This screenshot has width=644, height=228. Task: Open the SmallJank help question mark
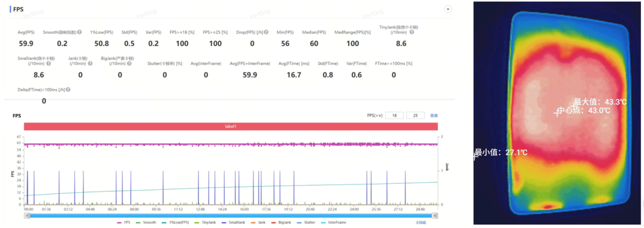(x=48, y=63)
